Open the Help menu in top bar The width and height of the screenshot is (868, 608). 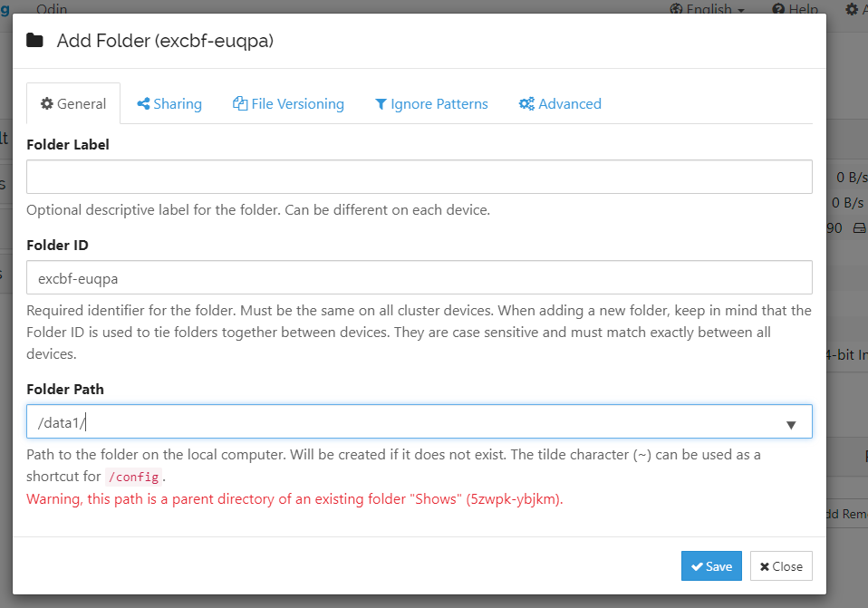pos(795,9)
